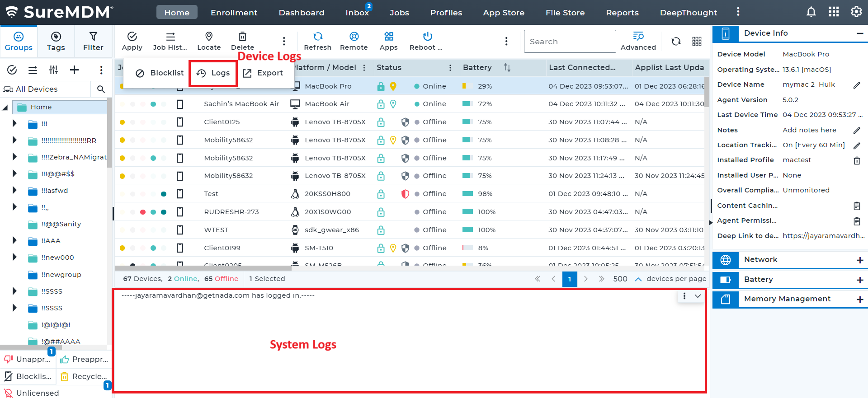Open the Deep Link URL
The width and height of the screenshot is (868, 398).
[823, 236]
